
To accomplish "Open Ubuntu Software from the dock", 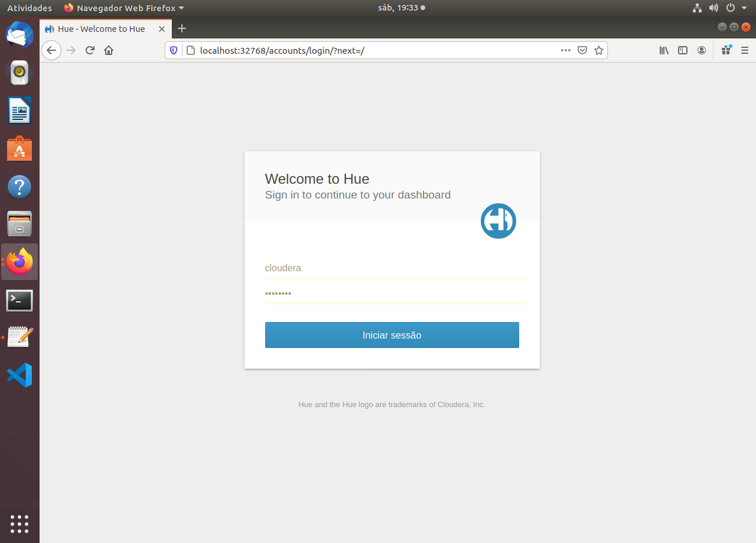I will [19, 148].
